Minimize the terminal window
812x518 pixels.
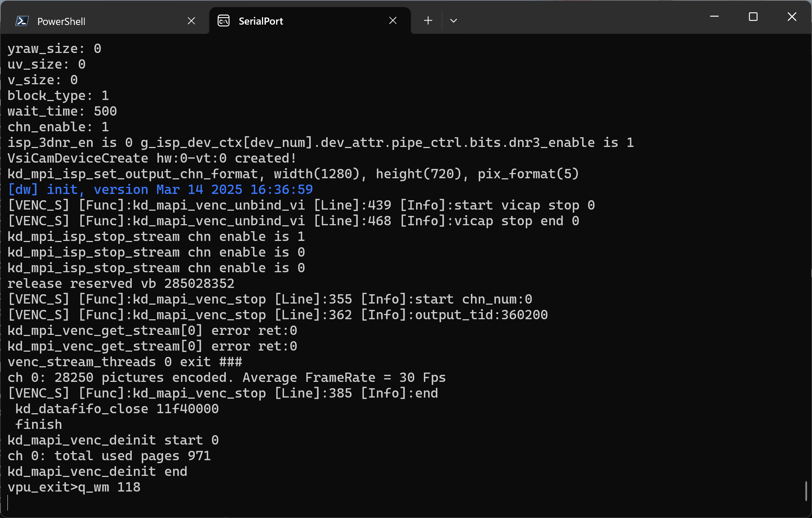point(714,17)
